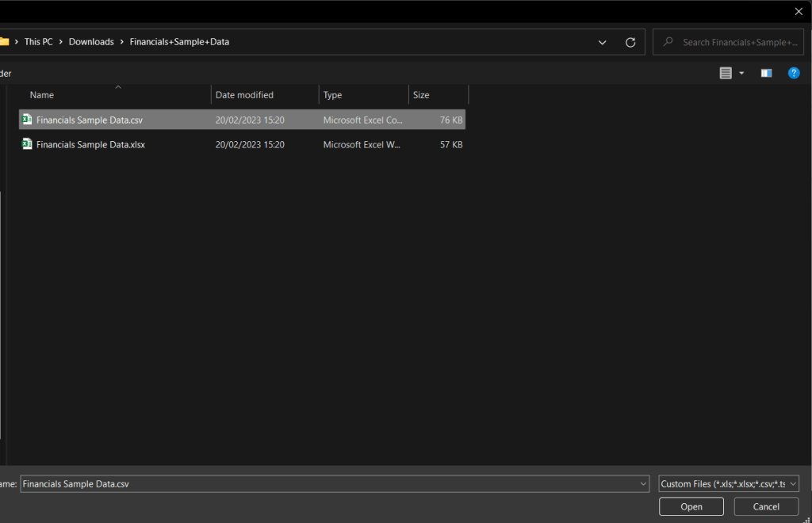Click the folder icon in address bar
This screenshot has height=523, width=812.
click(4, 42)
